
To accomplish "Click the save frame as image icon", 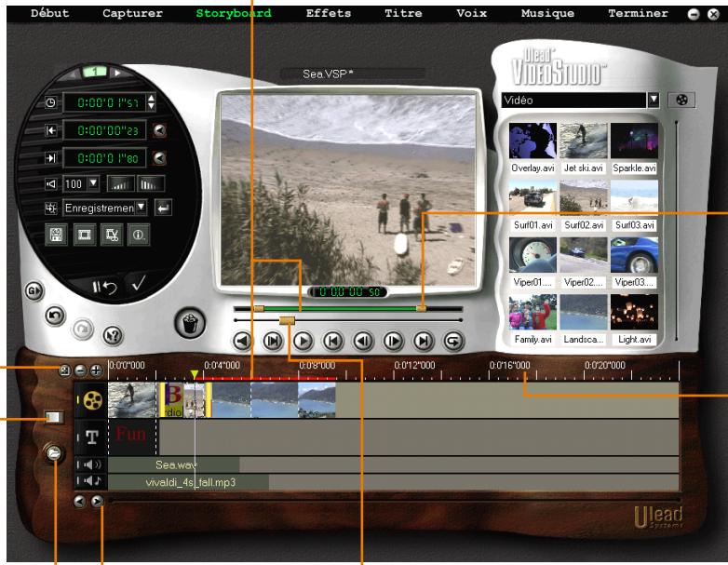I will pos(84,235).
